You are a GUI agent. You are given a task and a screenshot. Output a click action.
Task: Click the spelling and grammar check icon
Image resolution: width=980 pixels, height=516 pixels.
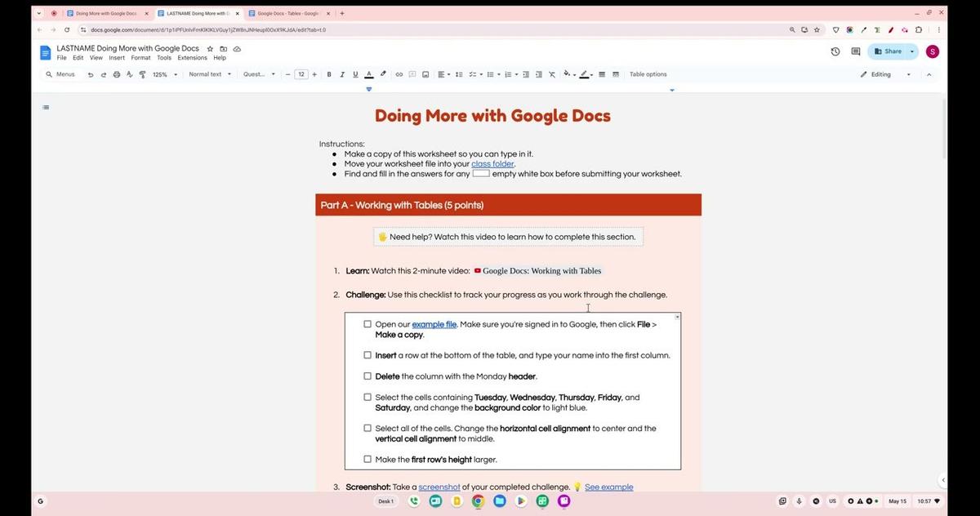129,74
